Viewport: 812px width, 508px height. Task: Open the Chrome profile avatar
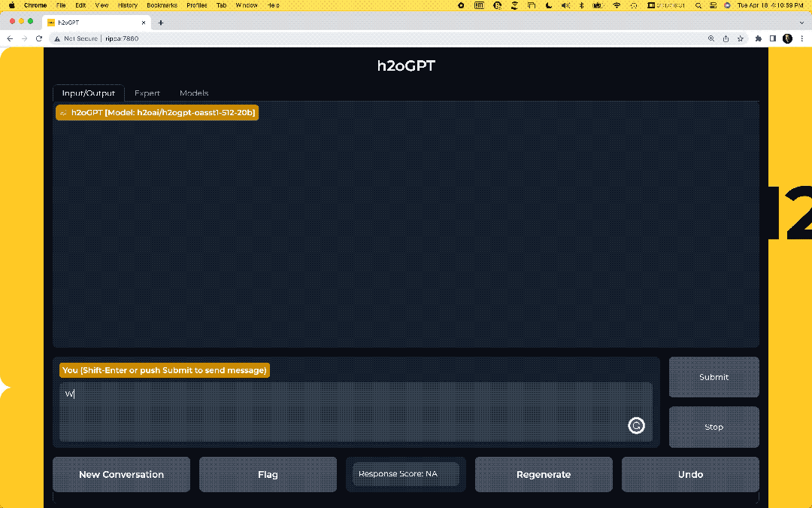[787, 38]
